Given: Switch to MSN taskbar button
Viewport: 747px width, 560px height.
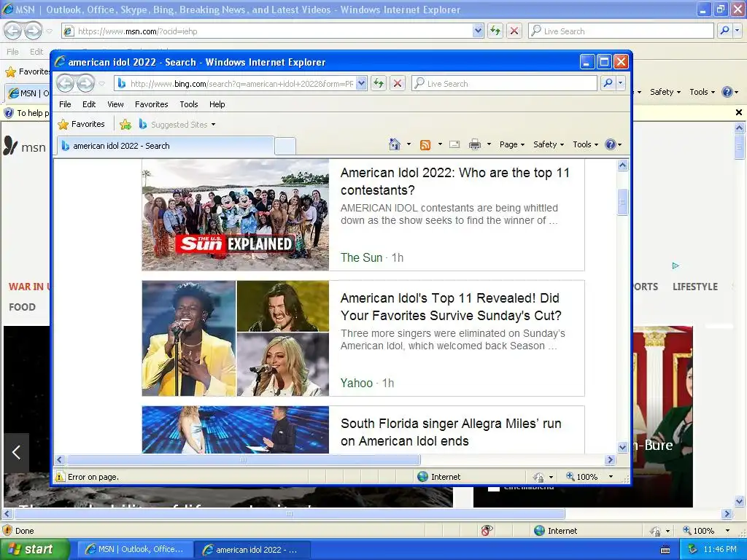Looking at the screenshot, I should 134,550.
